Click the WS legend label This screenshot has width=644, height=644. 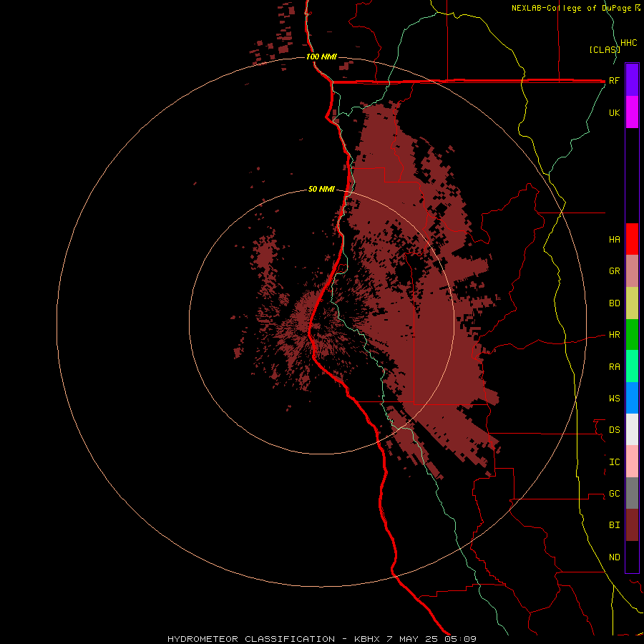pos(614,399)
